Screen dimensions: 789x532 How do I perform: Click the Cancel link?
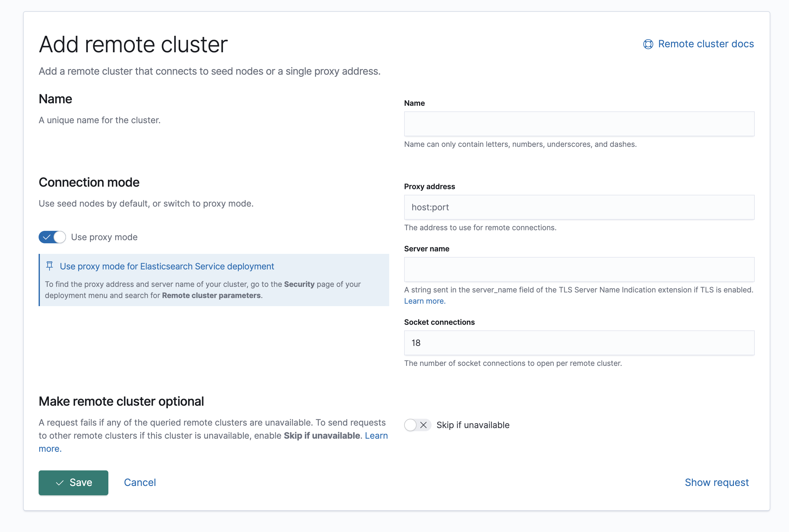[x=140, y=483]
